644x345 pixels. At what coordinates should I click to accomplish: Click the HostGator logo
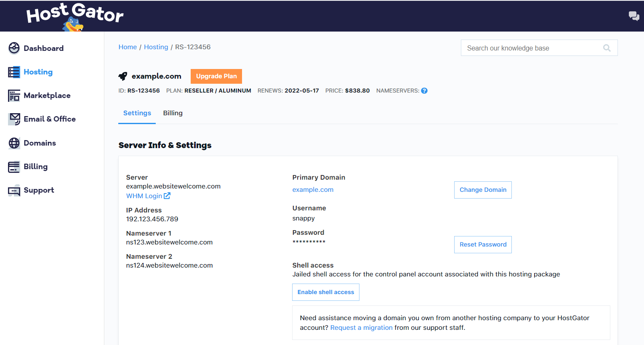[74, 16]
